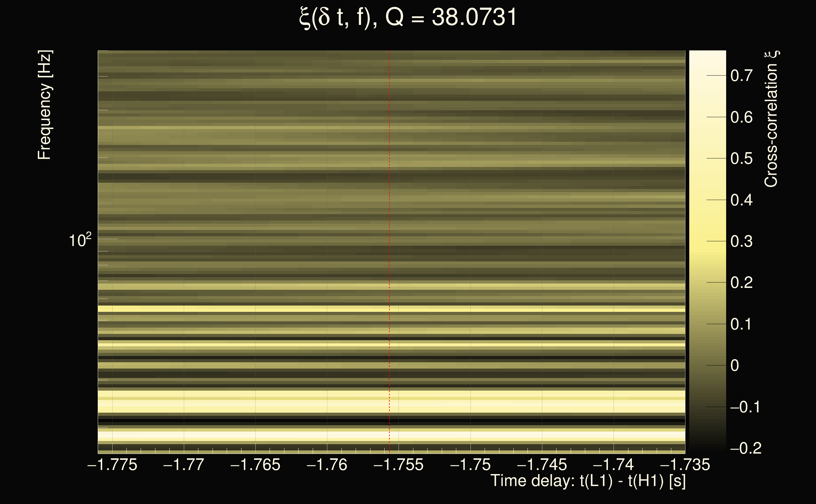Click the −1.75 x-axis tick label
Screen dimensions: 816x504
point(470,465)
